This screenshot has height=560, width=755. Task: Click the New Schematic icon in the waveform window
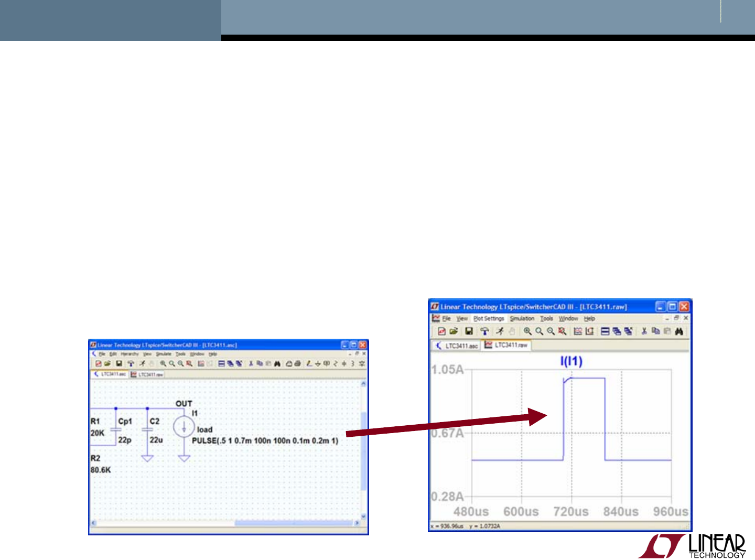tap(441, 331)
